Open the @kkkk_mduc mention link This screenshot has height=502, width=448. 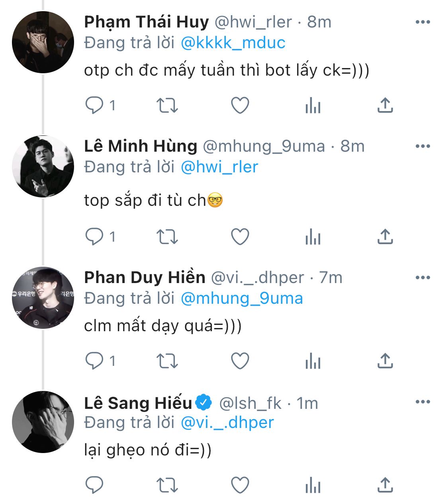pyautogui.click(x=233, y=43)
